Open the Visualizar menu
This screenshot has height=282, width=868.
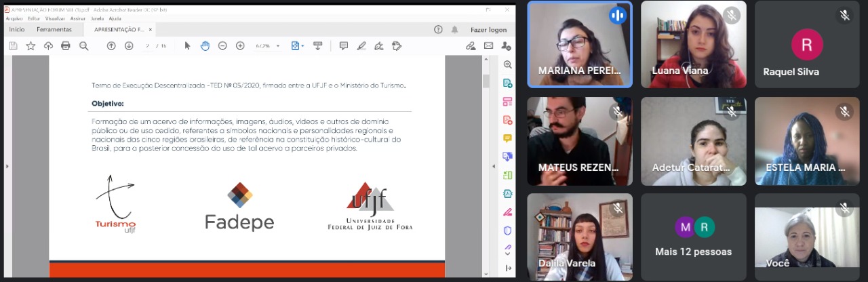click(x=56, y=18)
